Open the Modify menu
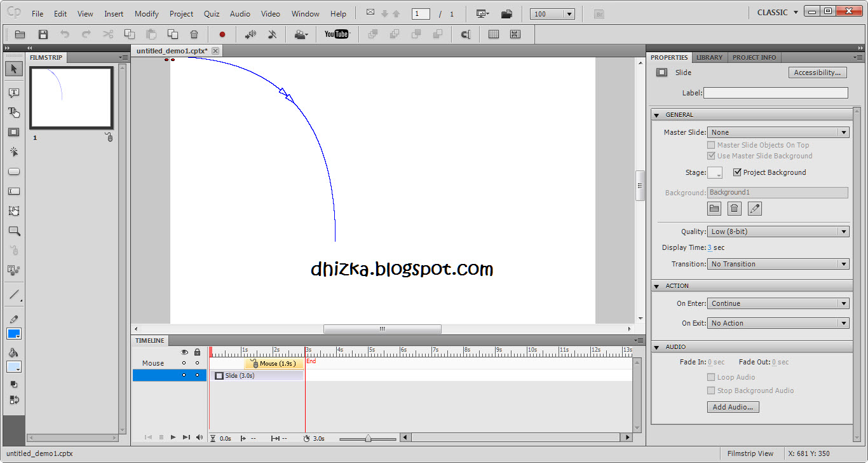The image size is (868, 463). [147, 13]
